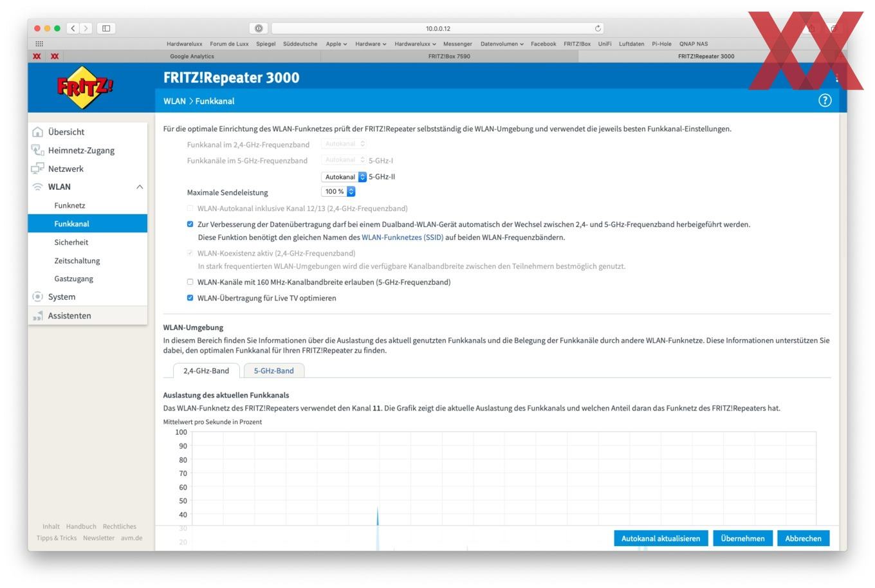This screenshot has height=588, width=875.
Task: Click the Assistenten wizard icon
Action: click(x=38, y=316)
